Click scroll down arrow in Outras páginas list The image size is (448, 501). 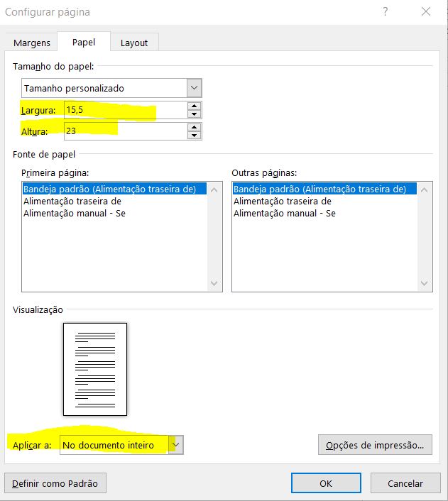point(425,283)
